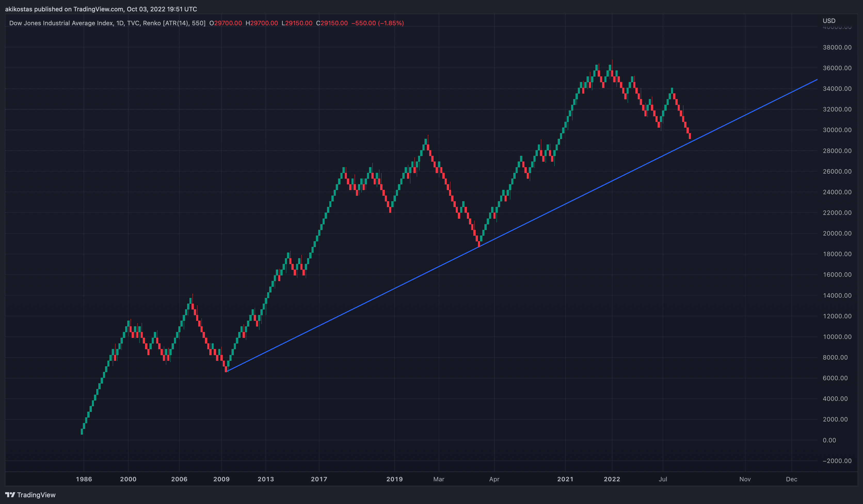Click the 2000 time axis label

point(128,479)
